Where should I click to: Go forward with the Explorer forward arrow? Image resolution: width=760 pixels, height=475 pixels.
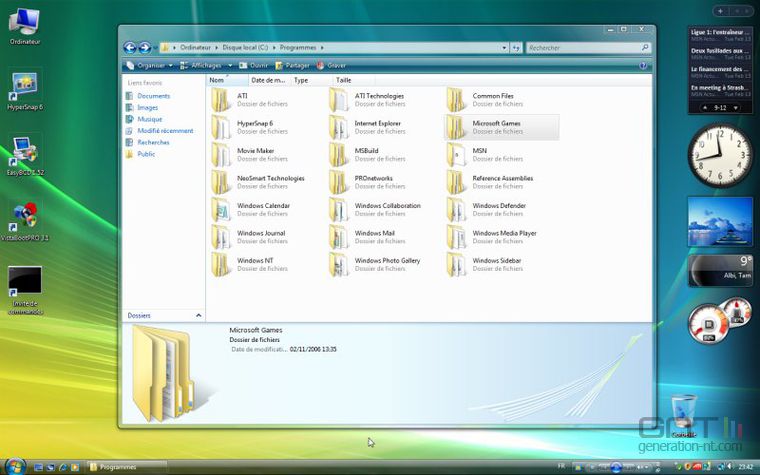point(144,48)
